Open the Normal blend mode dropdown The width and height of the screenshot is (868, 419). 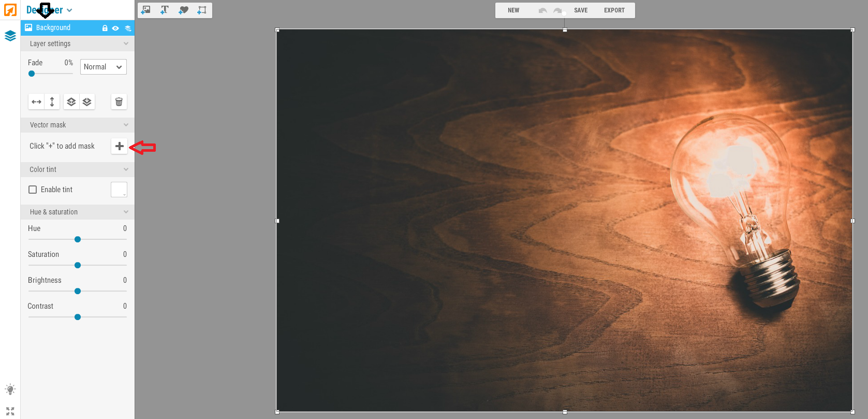point(103,67)
